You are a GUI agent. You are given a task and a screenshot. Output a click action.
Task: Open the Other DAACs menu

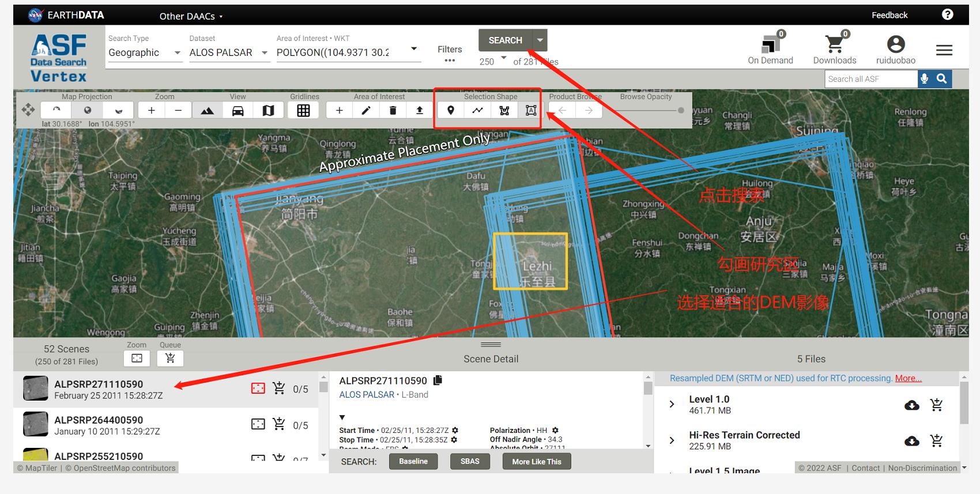tap(191, 16)
